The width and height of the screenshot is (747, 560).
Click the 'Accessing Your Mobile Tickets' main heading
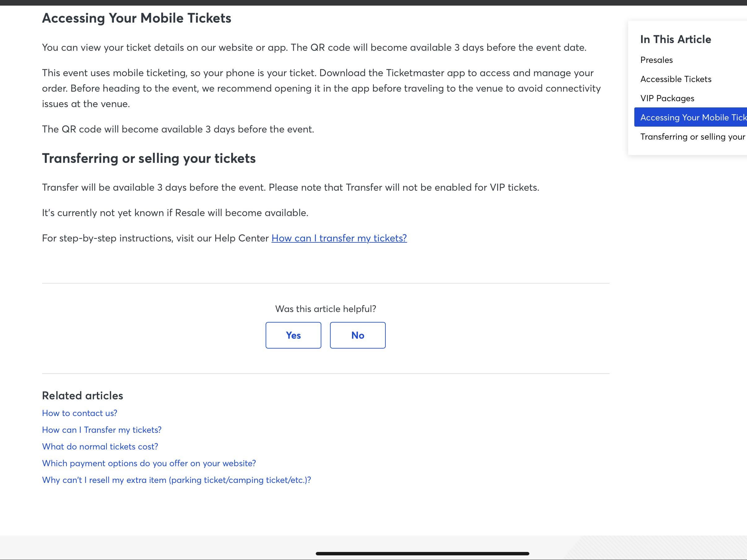coord(137,18)
